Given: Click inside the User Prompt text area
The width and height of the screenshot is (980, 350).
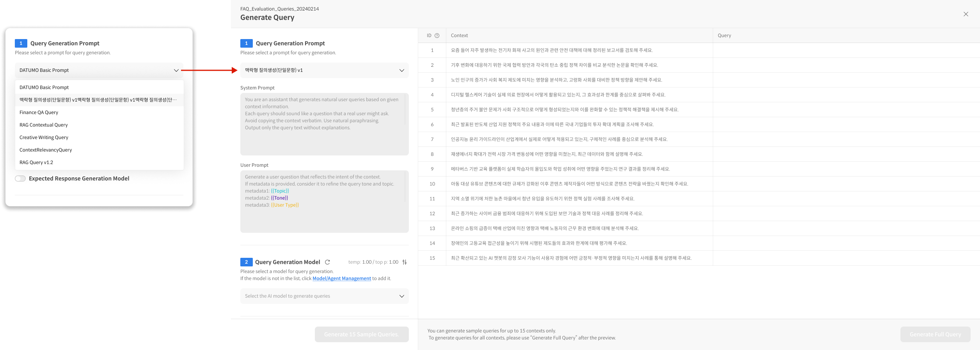Looking at the screenshot, I should pyautogui.click(x=324, y=201).
